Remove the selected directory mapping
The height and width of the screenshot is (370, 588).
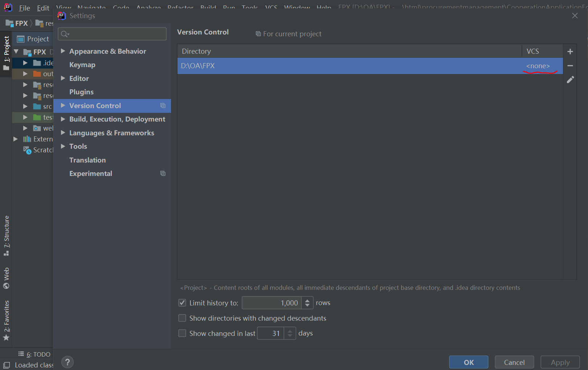tap(570, 66)
